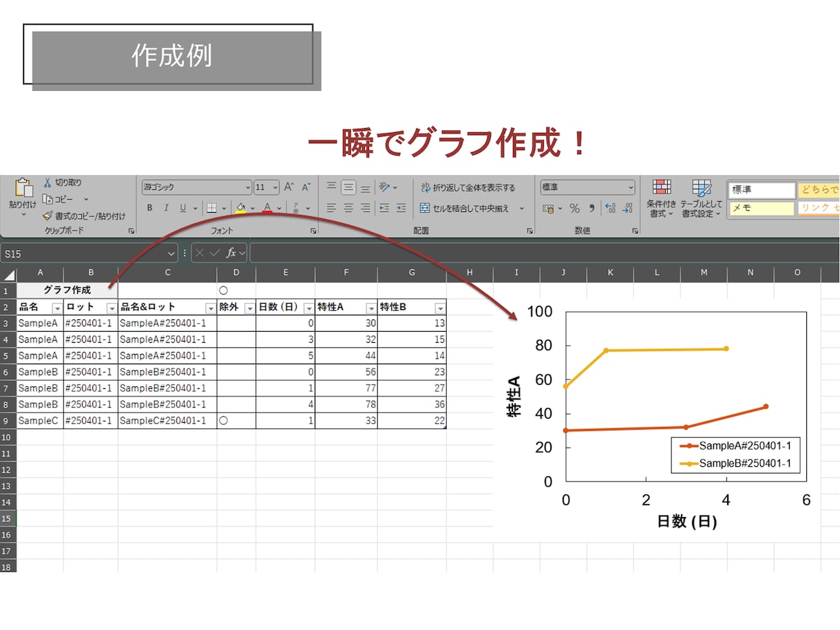This screenshot has height=630, width=840.
Task: Click the red font color A icon
Action: (x=267, y=207)
